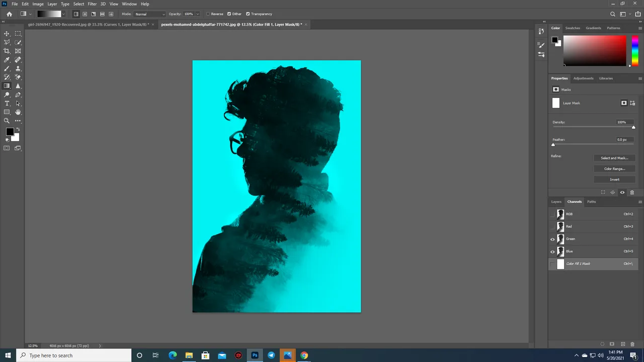Switch to the Swatches tab

[573, 28]
